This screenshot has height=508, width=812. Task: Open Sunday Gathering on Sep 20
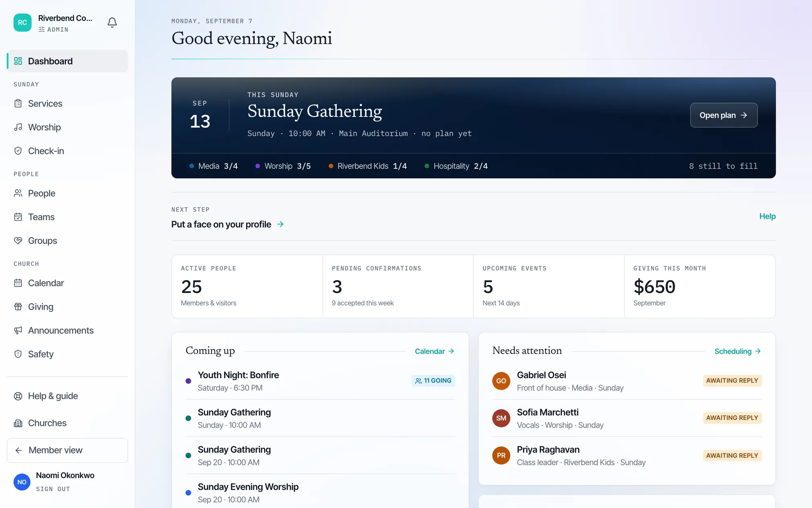pos(320,456)
